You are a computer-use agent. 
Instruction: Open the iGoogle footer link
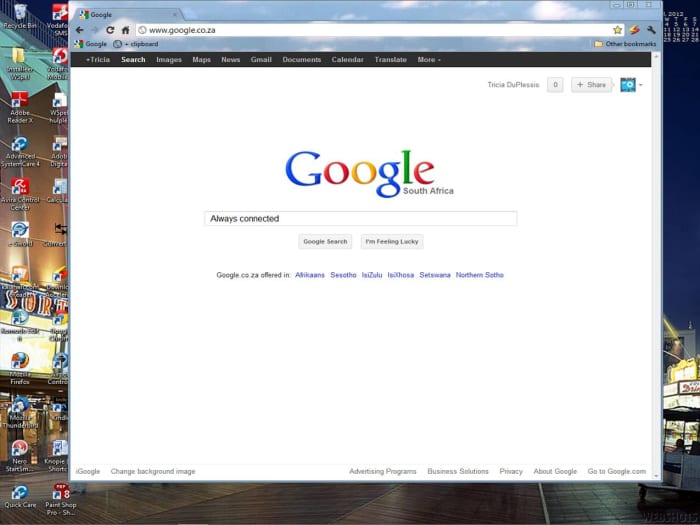coord(88,471)
